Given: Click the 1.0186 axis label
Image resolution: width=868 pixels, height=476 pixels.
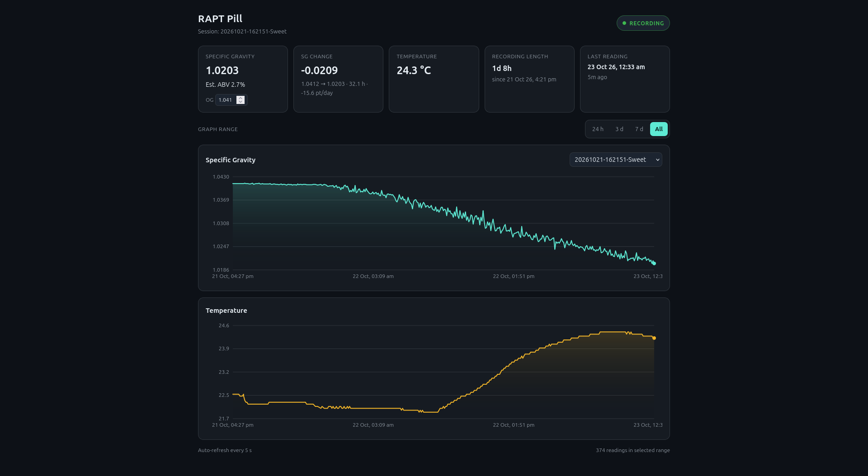Looking at the screenshot, I should pyautogui.click(x=221, y=270).
